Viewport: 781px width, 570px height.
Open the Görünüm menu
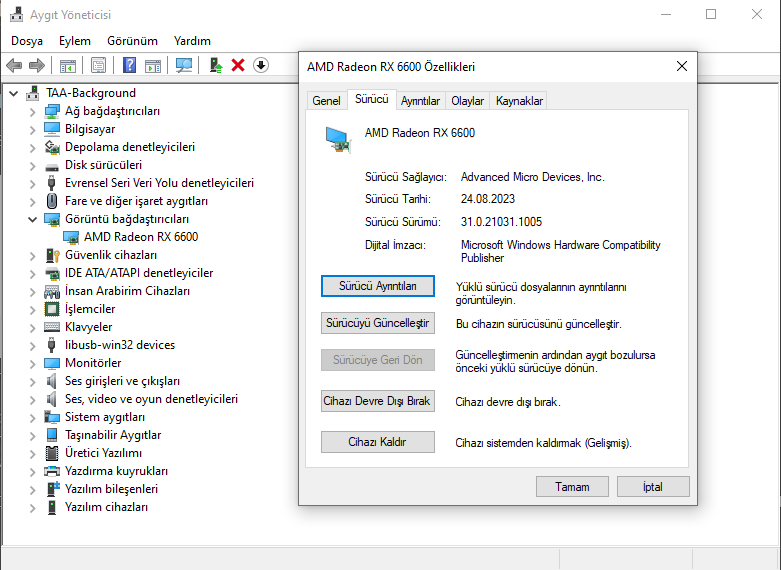coord(132,41)
